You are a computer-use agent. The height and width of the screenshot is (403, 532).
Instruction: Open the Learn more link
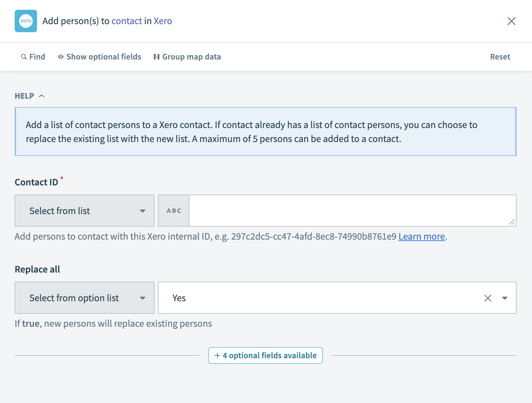click(x=421, y=236)
